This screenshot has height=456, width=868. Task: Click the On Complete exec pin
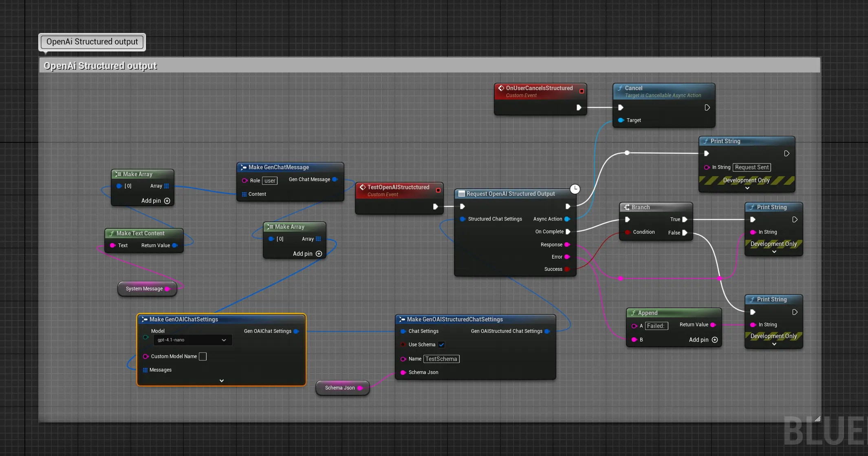(x=568, y=232)
